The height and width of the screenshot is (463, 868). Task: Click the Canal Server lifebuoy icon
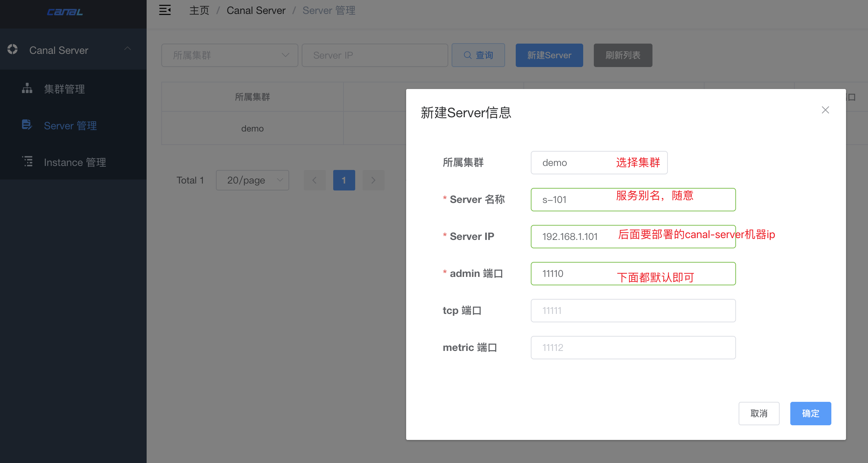(12, 49)
